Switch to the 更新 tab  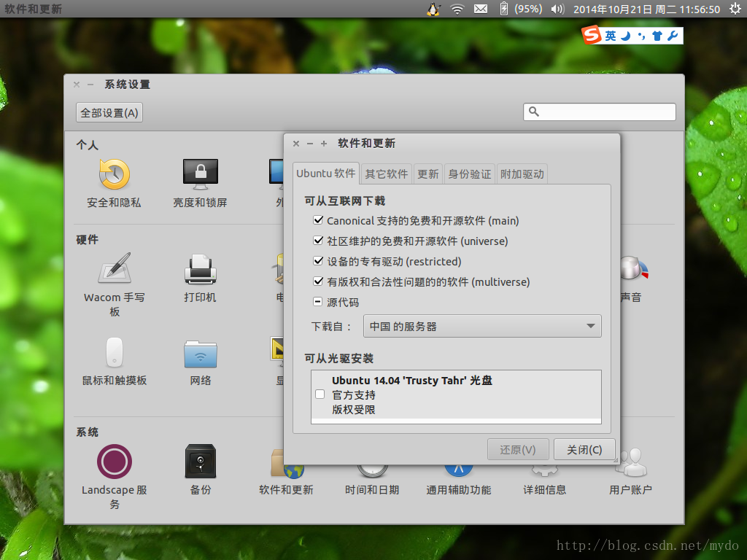(427, 174)
